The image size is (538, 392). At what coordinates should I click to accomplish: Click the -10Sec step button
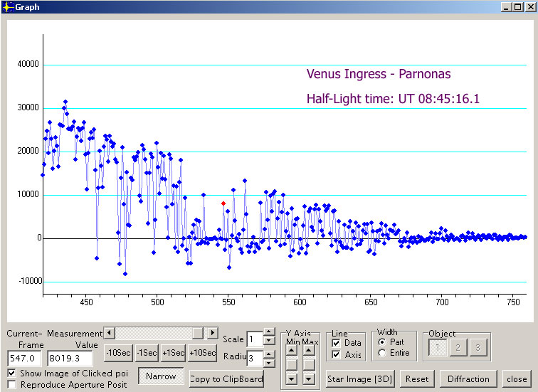[117, 354]
